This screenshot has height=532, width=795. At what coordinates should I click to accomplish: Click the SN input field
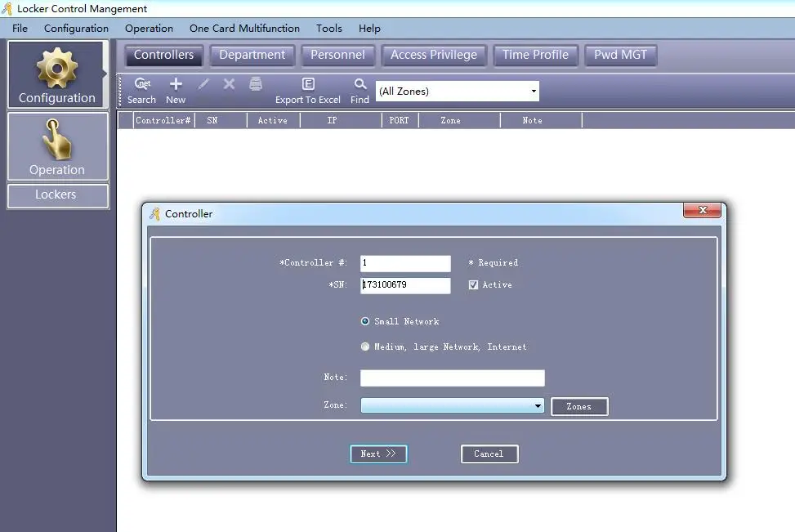click(x=405, y=285)
